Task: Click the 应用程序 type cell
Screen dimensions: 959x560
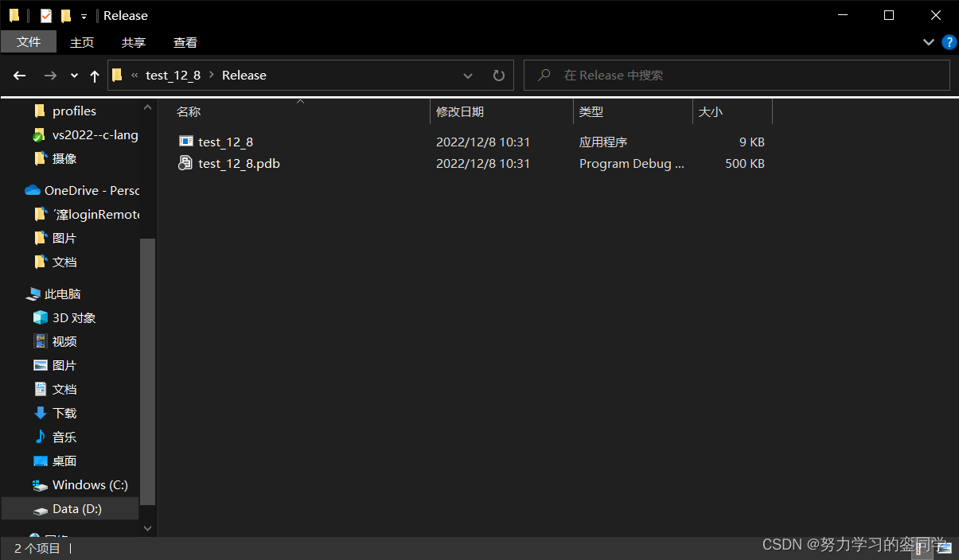Action: [603, 142]
